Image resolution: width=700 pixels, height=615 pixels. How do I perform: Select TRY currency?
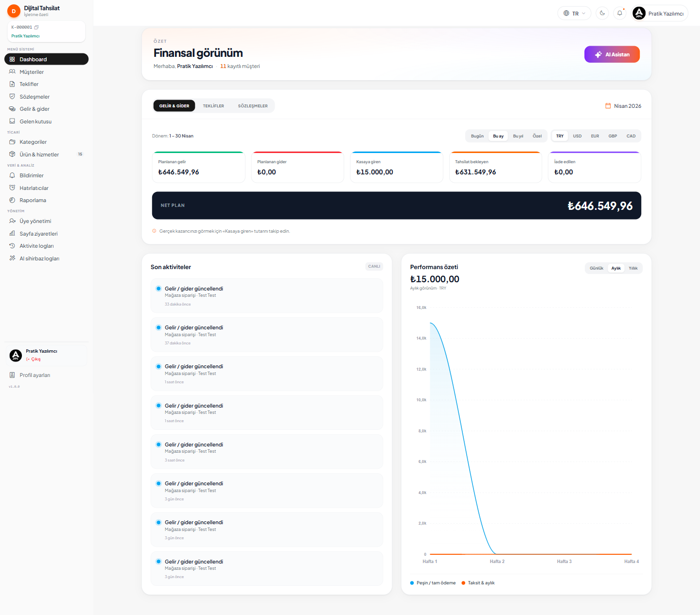560,136
